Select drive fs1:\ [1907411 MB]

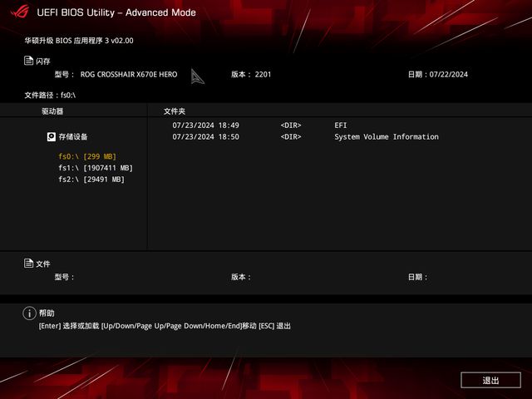[x=96, y=168]
